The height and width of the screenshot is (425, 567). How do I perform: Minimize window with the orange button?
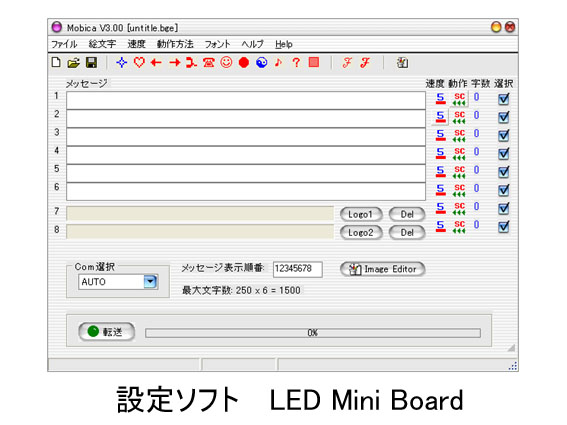[x=496, y=27]
